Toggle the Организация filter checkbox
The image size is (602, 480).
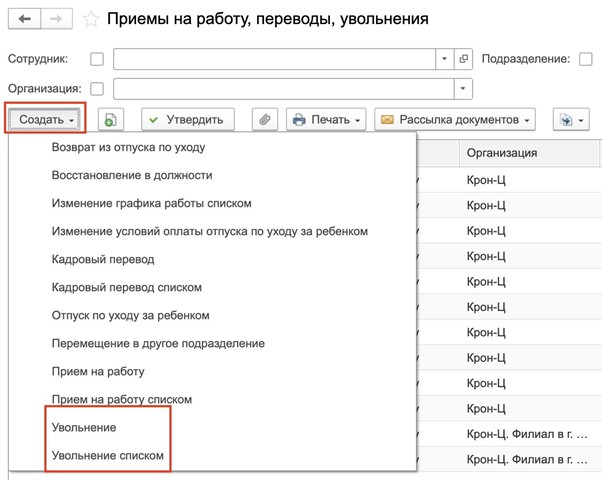(x=97, y=89)
